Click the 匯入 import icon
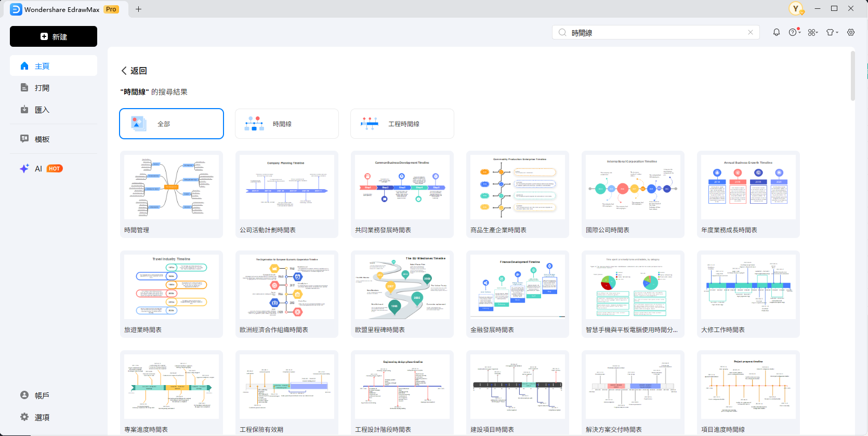The width and height of the screenshot is (868, 436). point(24,110)
